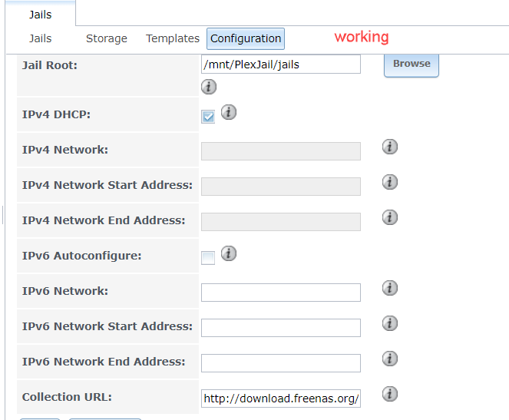The height and width of the screenshot is (420, 509).
Task: Click the IPv6 Network info icon
Action: 390,288
